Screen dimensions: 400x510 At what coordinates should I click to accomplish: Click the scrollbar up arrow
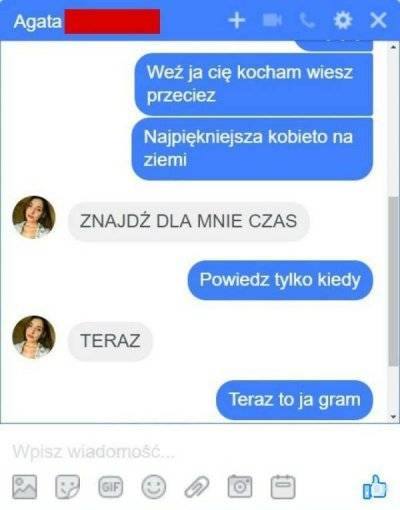click(393, 47)
